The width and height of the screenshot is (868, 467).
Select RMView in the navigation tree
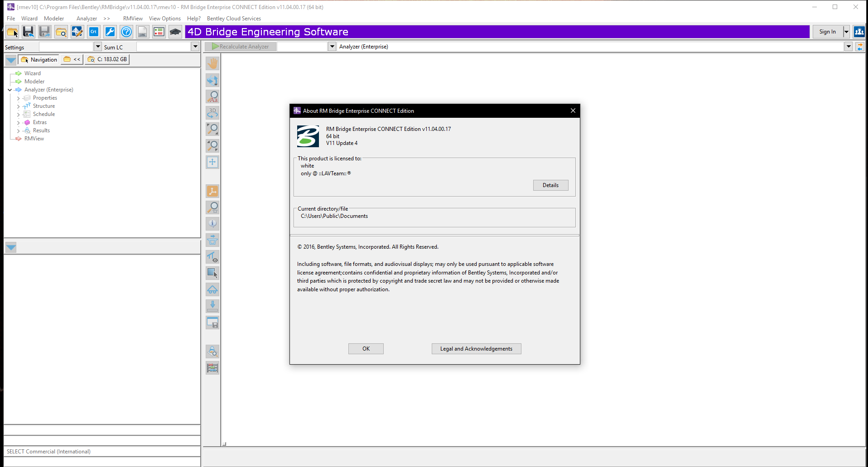pos(34,139)
